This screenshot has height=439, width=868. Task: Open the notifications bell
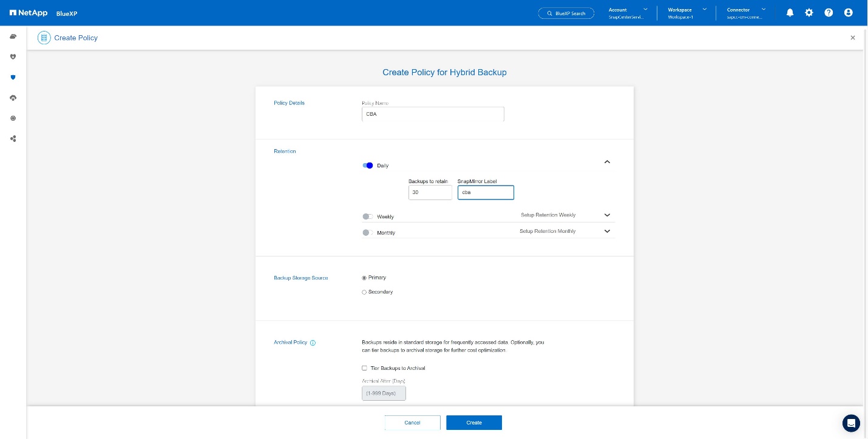click(x=790, y=13)
